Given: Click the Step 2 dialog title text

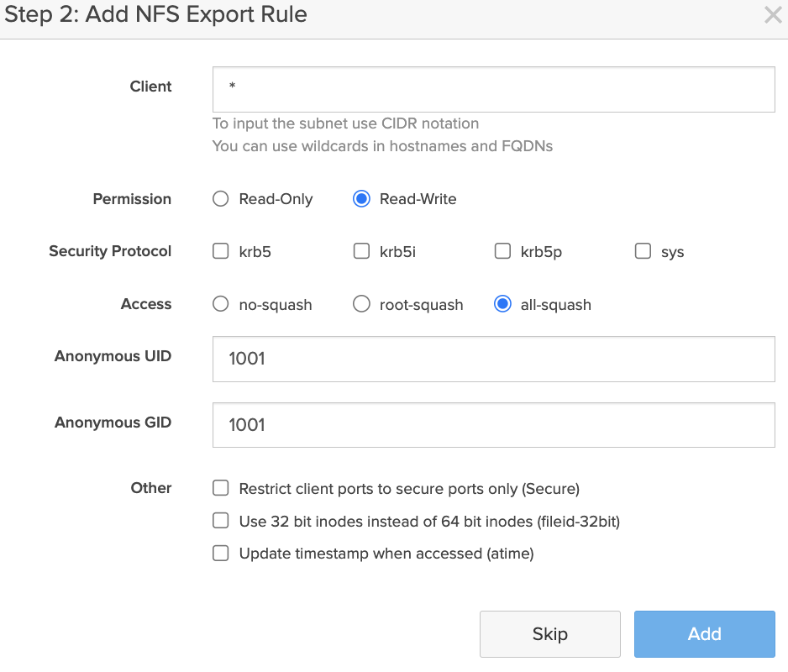Looking at the screenshot, I should [156, 14].
